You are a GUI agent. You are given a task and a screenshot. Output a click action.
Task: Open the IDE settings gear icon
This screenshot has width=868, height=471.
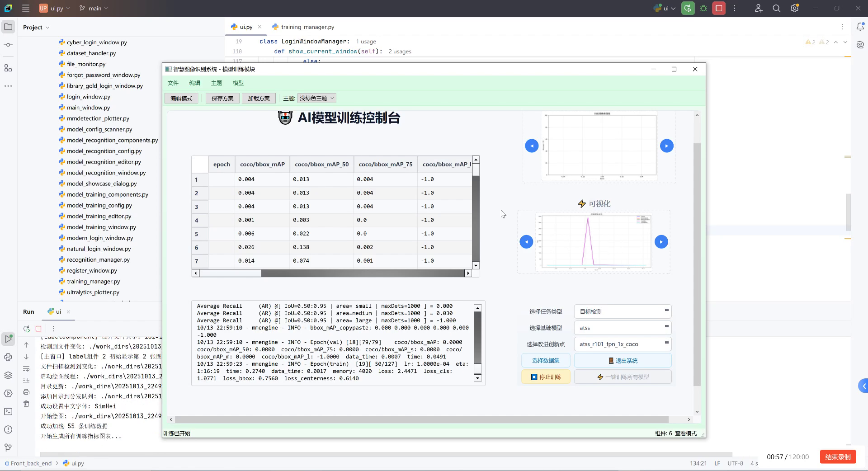tap(795, 8)
